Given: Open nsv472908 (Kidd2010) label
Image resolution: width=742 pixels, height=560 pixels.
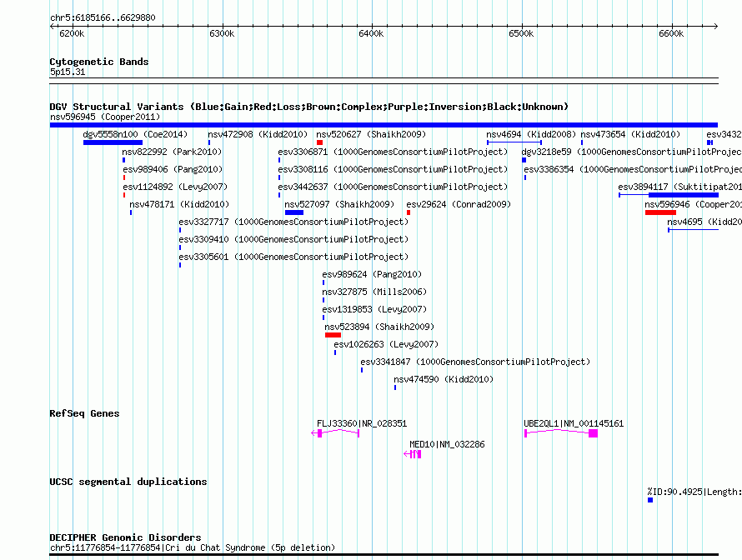Looking at the screenshot, I should [x=258, y=134].
